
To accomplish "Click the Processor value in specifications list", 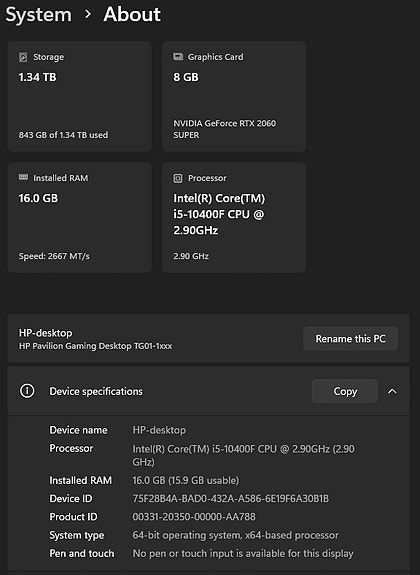I will coord(244,455).
